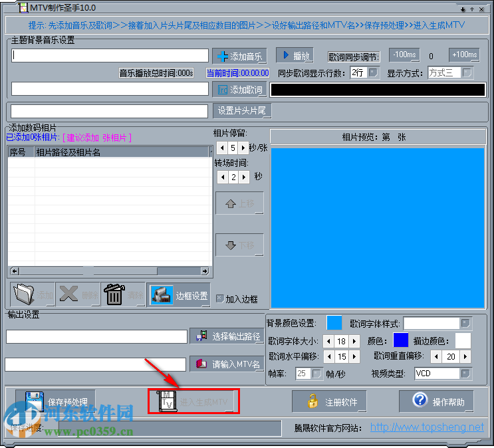Increase 歌词水平偏移 value
494x448 pixels.
[354, 357]
